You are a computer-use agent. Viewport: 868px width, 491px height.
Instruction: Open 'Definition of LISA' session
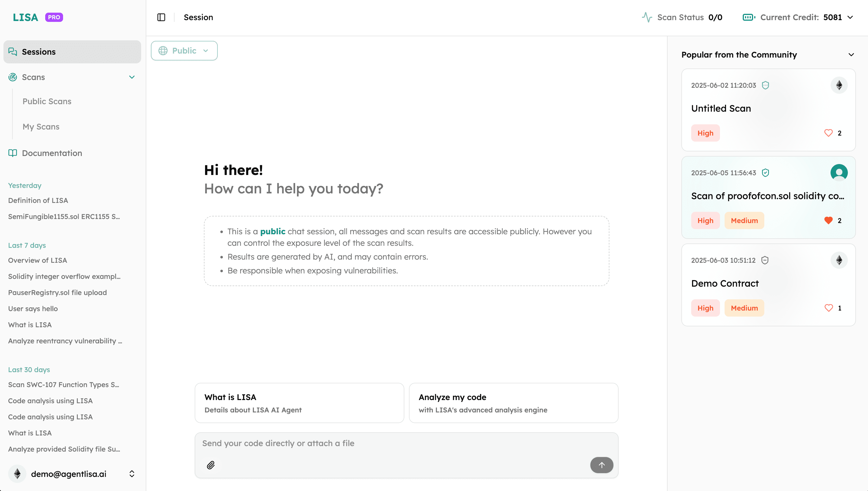38,201
